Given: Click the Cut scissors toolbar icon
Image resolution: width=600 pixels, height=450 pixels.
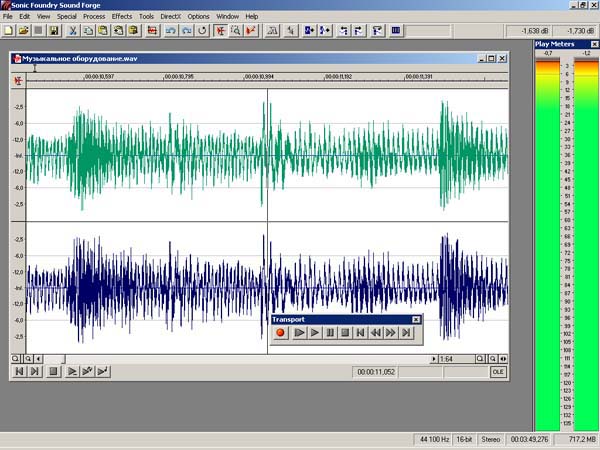Looking at the screenshot, I should tap(72, 31).
